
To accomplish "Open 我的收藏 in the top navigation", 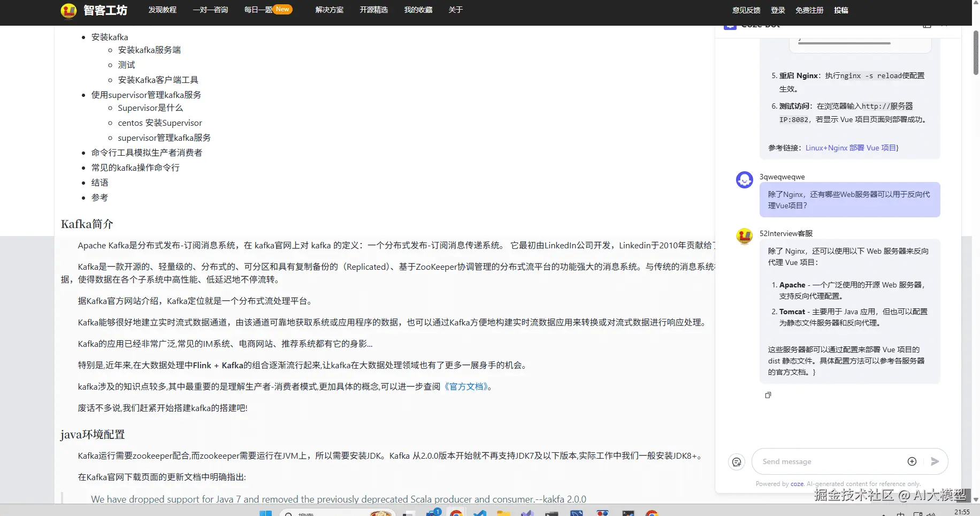I will point(418,10).
